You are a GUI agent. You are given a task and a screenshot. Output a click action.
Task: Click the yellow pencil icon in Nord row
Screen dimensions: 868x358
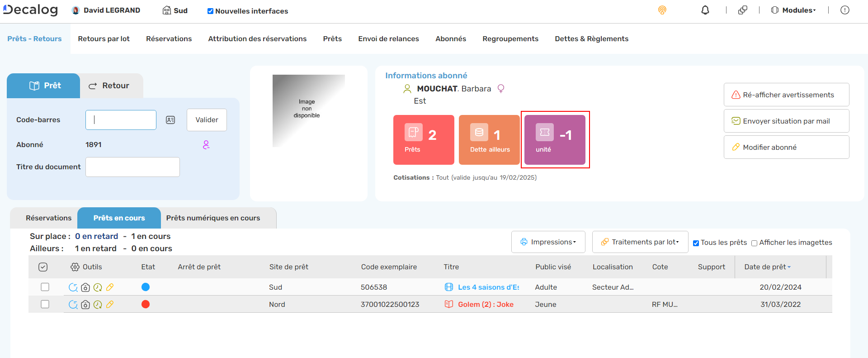[110, 305]
